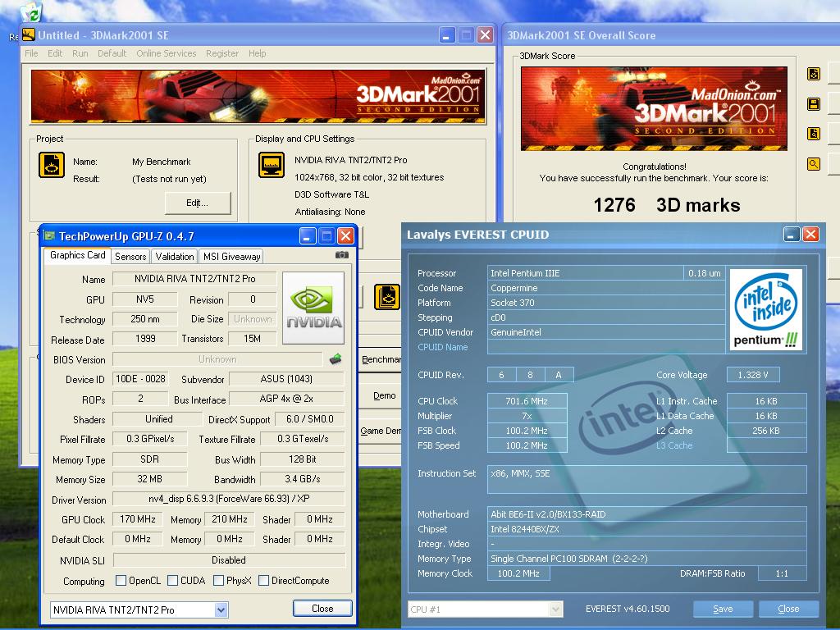Image resolution: width=840 pixels, height=630 pixels.
Task: Enable the CUDA checkbox
Action: (172, 580)
